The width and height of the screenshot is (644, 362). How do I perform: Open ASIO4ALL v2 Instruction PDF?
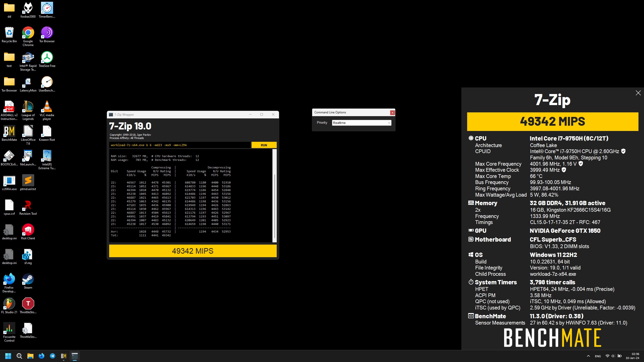point(9,110)
